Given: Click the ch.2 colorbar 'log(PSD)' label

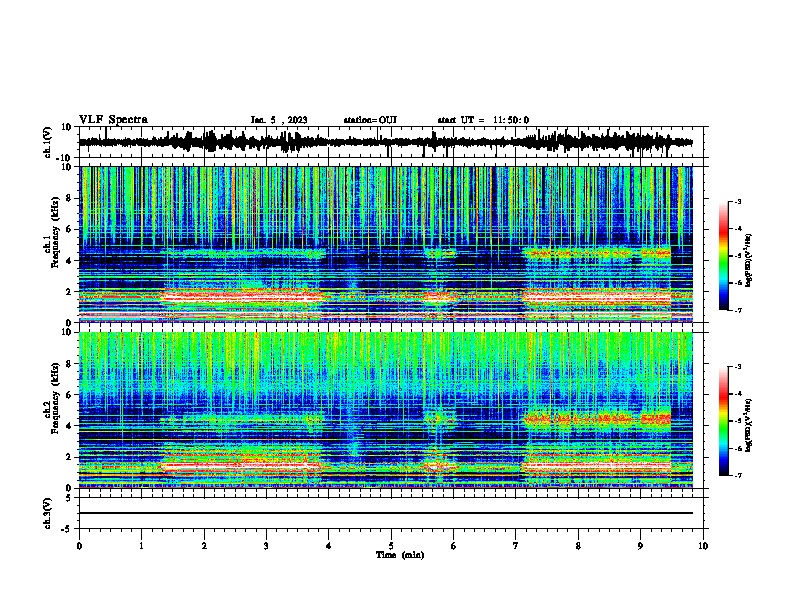Looking at the screenshot, I should click(748, 425).
